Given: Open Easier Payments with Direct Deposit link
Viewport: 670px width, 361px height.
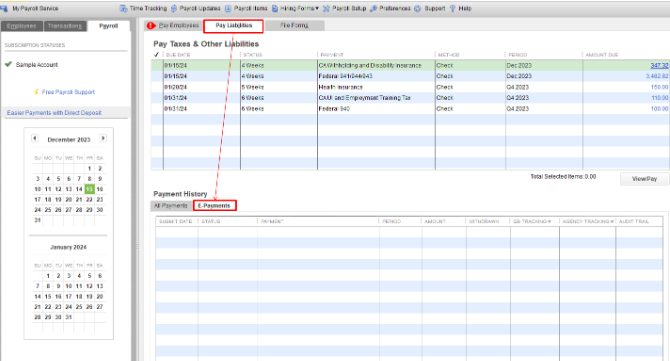Looking at the screenshot, I should 54,113.
